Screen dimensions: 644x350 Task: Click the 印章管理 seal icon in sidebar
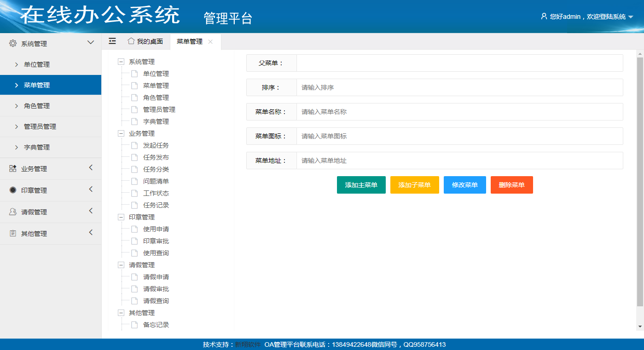(13, 190)
